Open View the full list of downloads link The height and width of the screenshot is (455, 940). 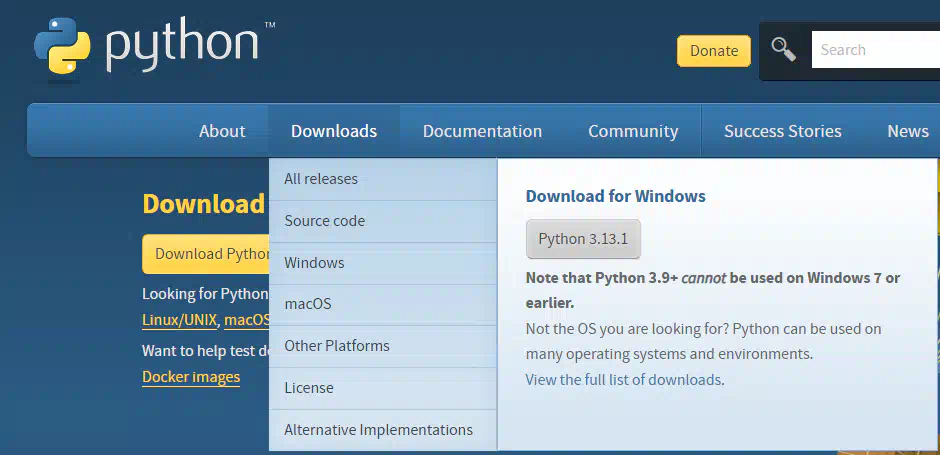[x=623, y=380]
